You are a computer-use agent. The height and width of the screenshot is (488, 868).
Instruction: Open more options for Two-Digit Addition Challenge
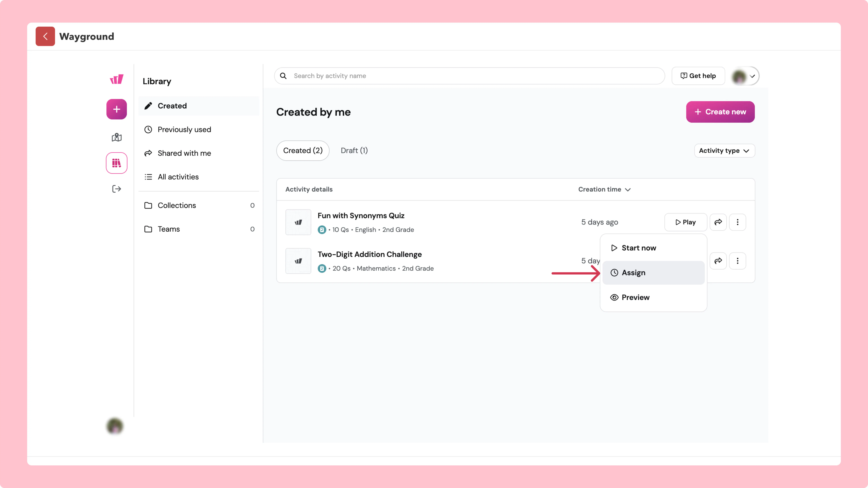pos(738,261)
